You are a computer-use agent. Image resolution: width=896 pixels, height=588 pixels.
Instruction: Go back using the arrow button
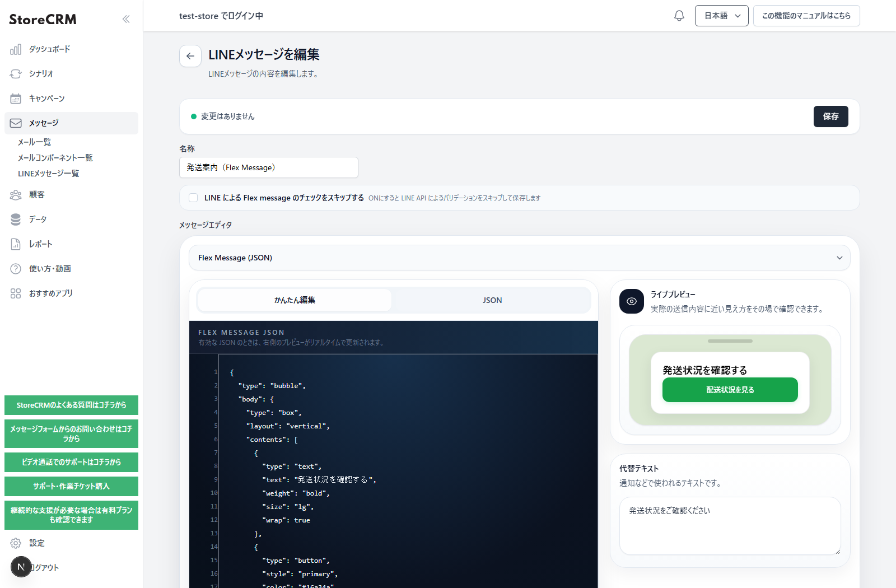coord(190,56)
